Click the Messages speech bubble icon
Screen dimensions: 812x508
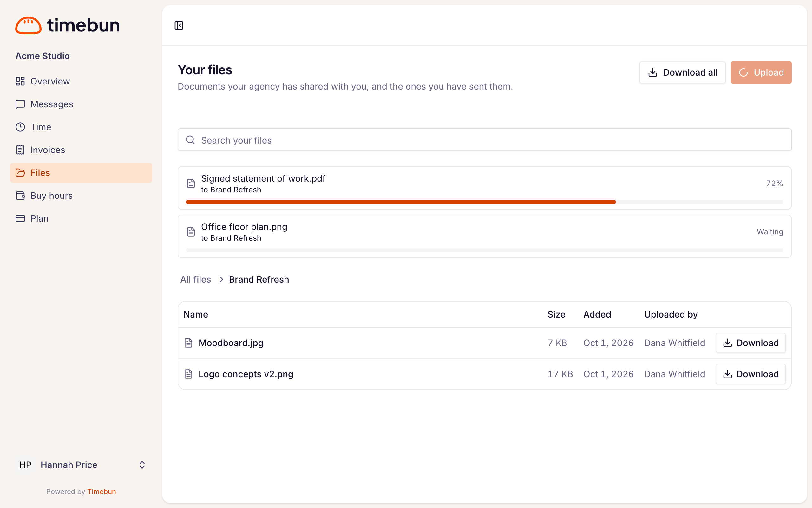coord(21,104)
